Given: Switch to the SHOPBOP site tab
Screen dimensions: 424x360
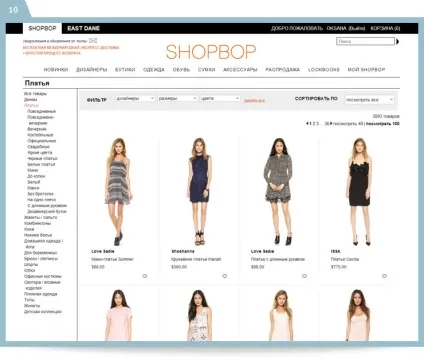Looking at the screenshot, I should click(x=42, y=28).
